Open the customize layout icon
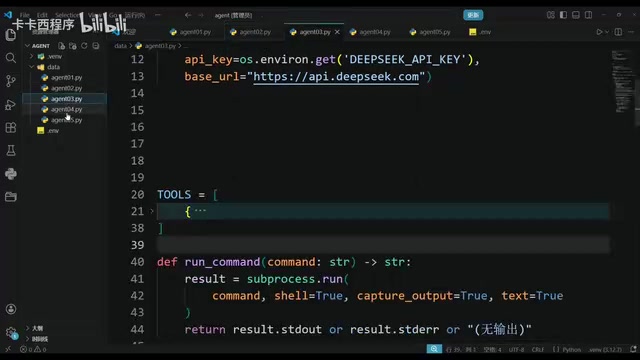 point(551,15)
